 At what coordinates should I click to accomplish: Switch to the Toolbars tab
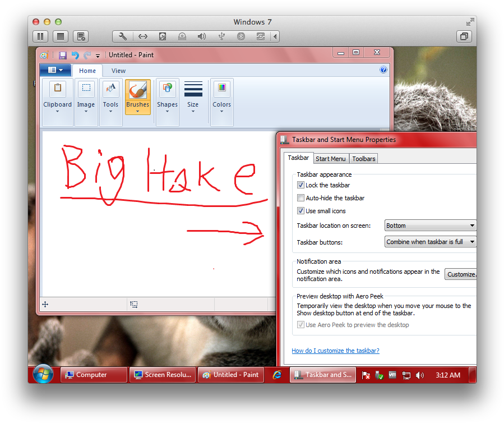point(363,159)
